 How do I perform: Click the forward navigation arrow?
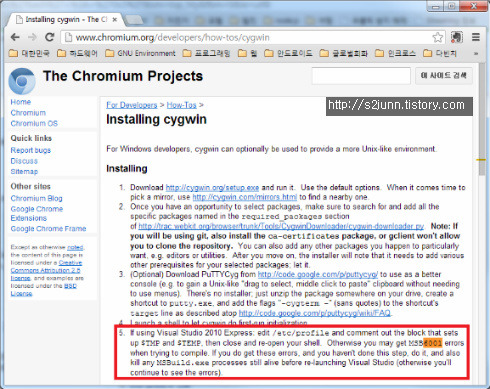[32, 37]
